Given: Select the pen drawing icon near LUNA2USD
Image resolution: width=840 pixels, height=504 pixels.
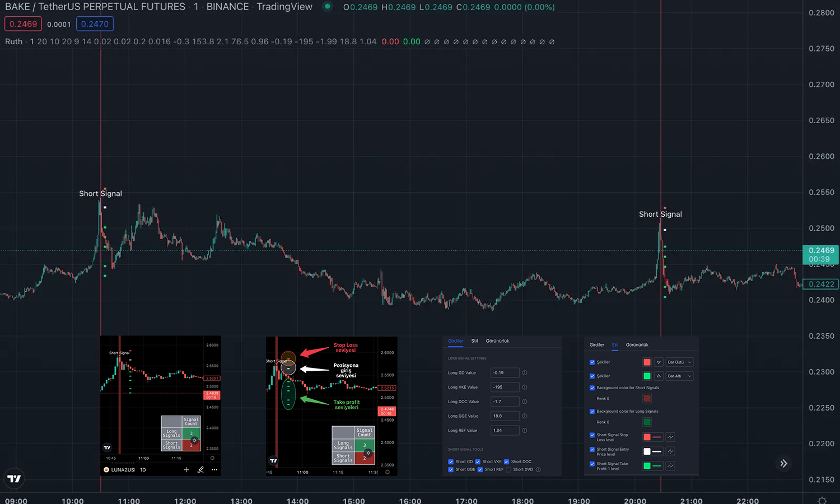Looking at the screenshot, I should point(200,470).
